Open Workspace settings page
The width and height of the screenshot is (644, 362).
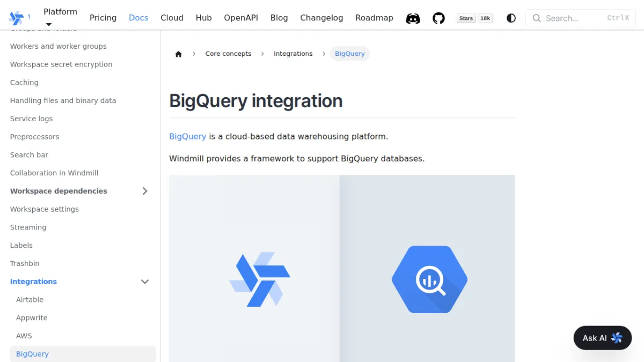(45, 209)
